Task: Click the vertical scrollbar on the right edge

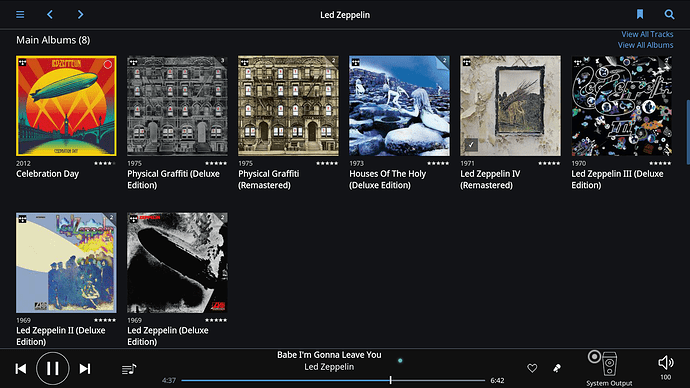Action: click(688, 132)
